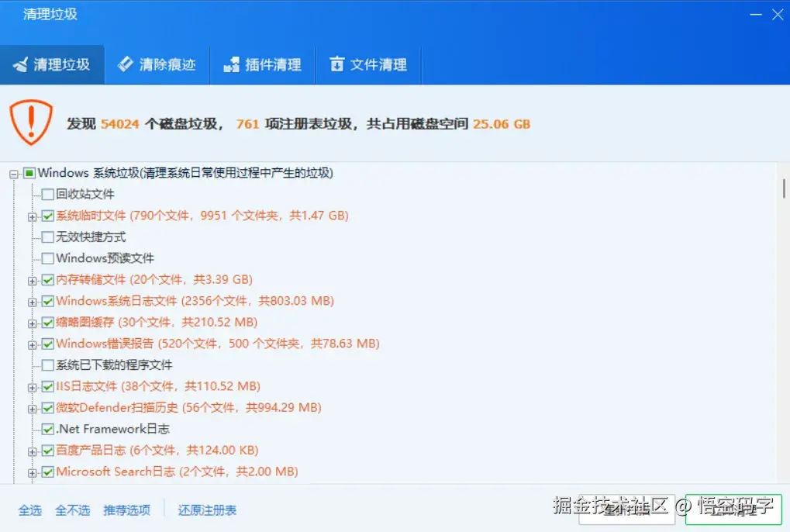Switch to the 清除痕迹 tab
The height and width of the screenshot is (532, 790).
[x=157, y=64]
